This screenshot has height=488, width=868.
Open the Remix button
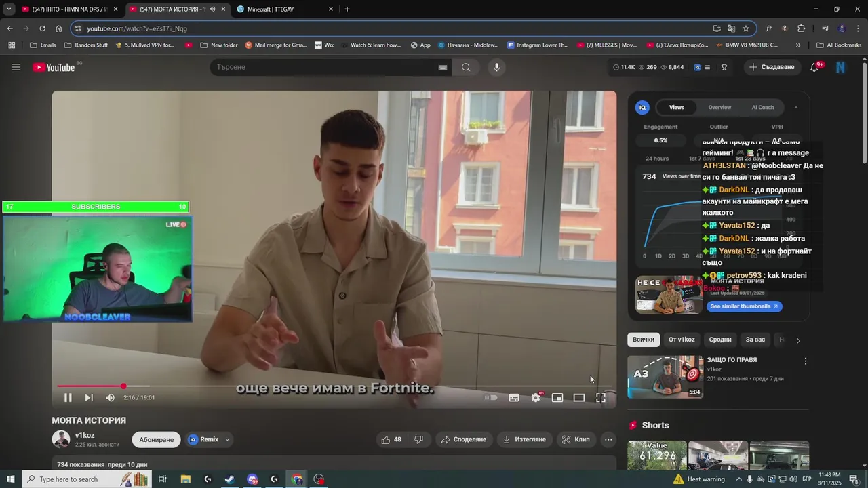(203, 439)
